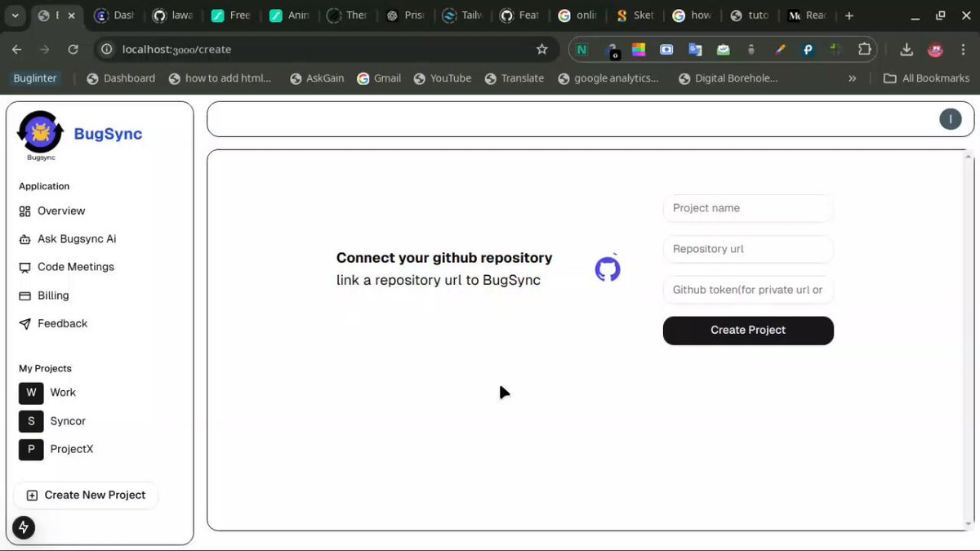
Task: Click the Code Meetings presentation icon
Action: tap(24, 267)
